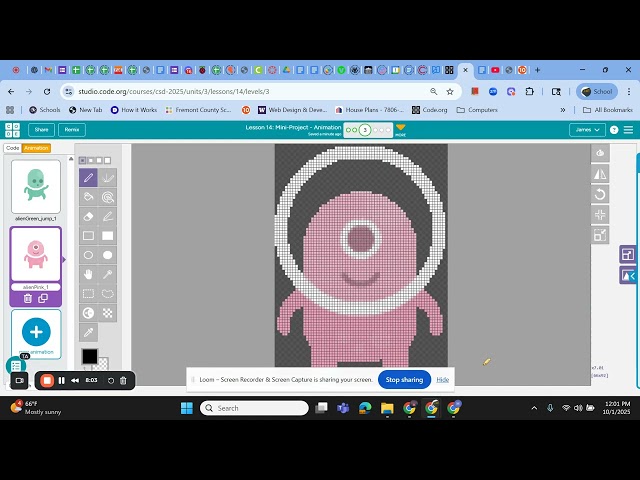Choose the third pen size square
Screen dimensions: 640x480
[99, 160]
